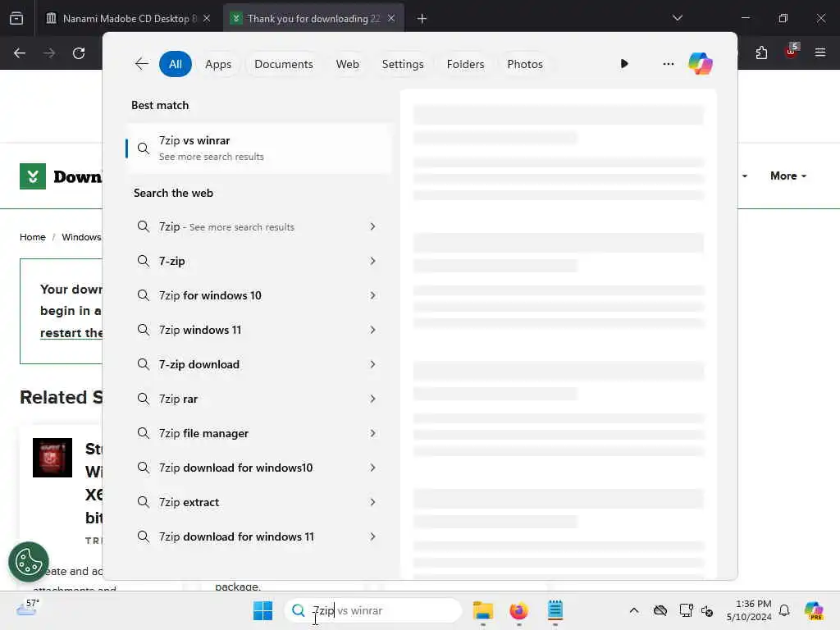Switch to the Web filter
The image size is (840, 630).
[x=347, y=64]
